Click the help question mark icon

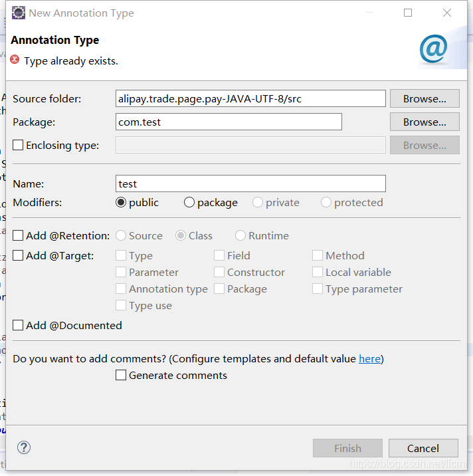click(24, 447)
